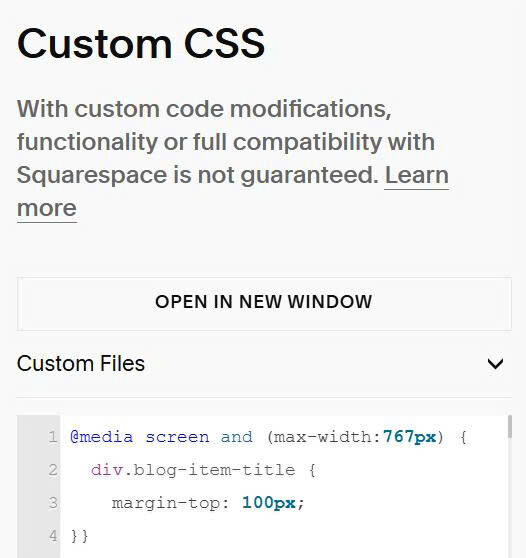Select line number 1 in the gutter
The image size is (526, 558).
click(x=53, y=437)
